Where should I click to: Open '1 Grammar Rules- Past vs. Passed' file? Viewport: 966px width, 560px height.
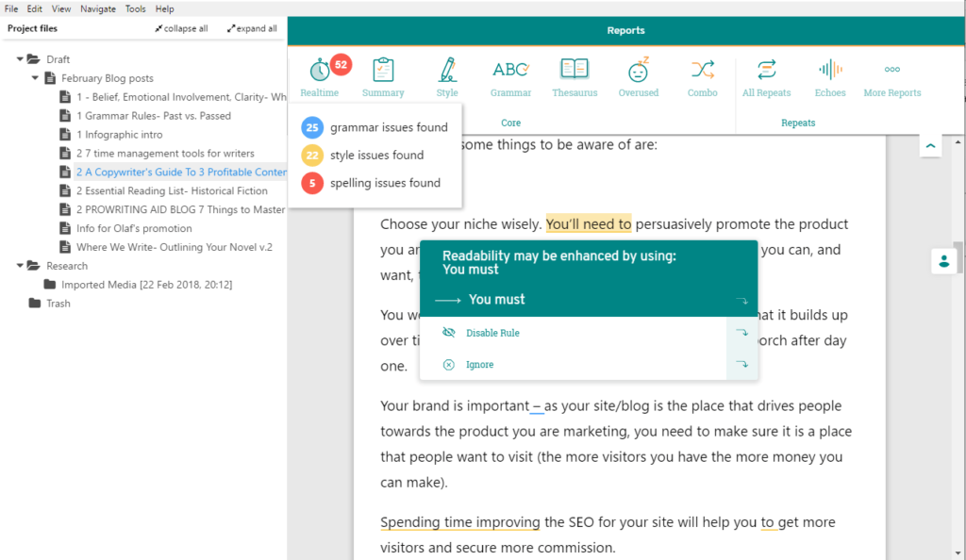(x=154, y=116)
